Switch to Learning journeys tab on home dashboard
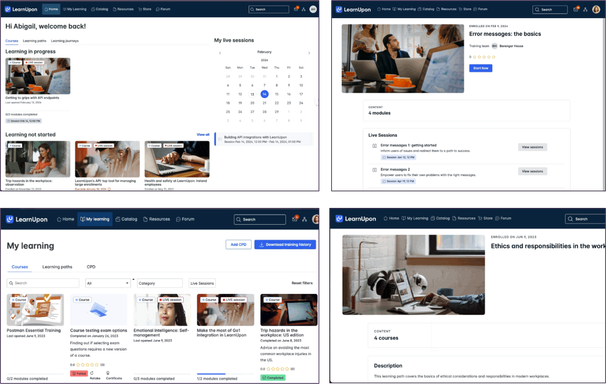The height and width of the screenshot is (384, 606). coord(65,41)
